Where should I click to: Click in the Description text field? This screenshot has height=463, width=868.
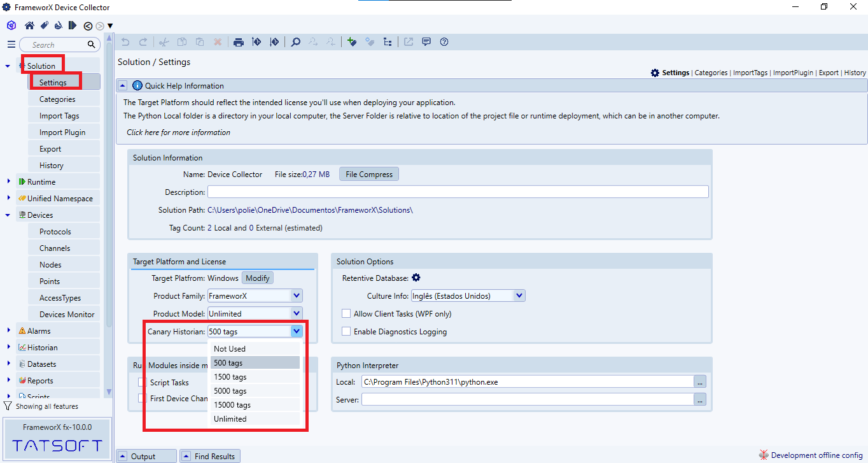coord(458,192)
